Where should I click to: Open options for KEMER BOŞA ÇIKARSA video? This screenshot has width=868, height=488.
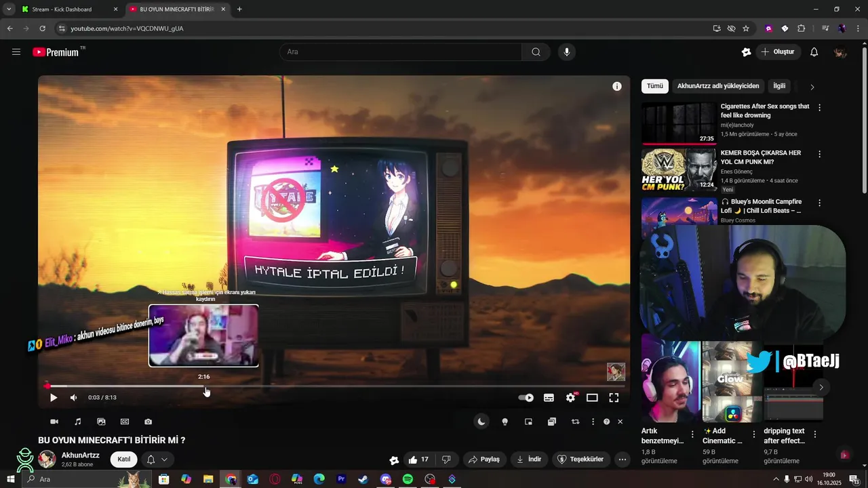click(819, 154)
